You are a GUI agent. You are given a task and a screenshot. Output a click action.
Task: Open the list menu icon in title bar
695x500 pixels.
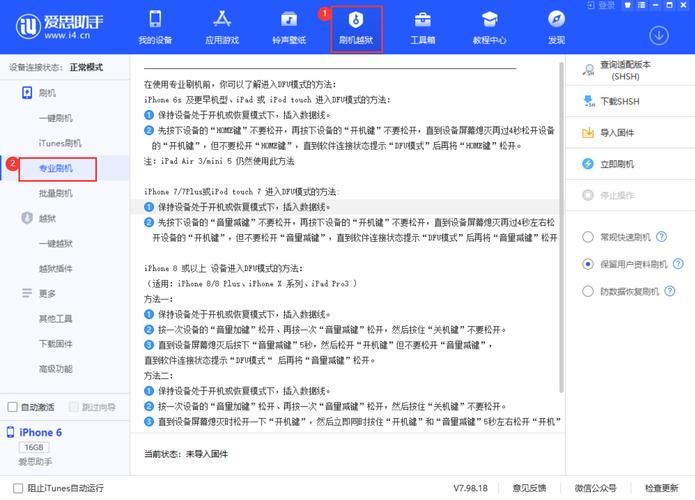[x=641, y=5]
